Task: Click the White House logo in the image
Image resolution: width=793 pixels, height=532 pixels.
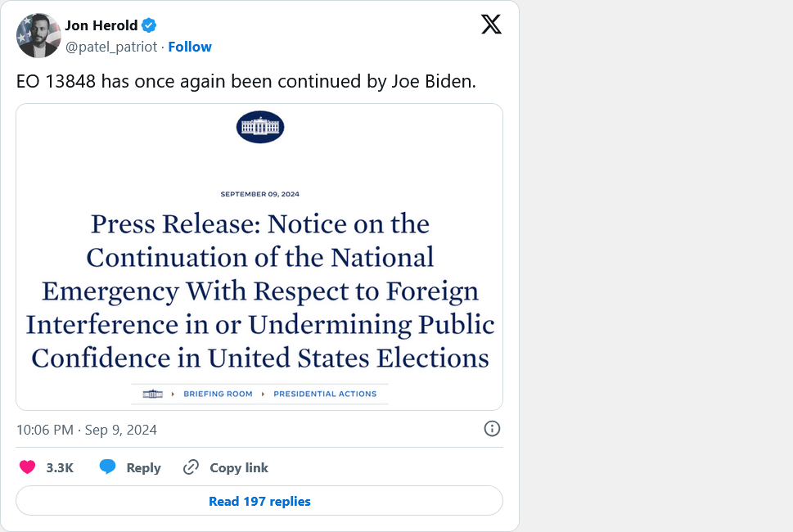Action: (259, 127)
